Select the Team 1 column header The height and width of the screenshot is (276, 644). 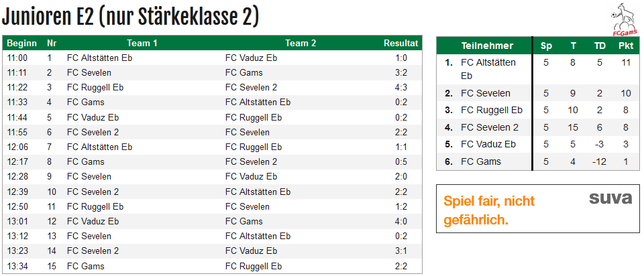[x=142, y=43]
